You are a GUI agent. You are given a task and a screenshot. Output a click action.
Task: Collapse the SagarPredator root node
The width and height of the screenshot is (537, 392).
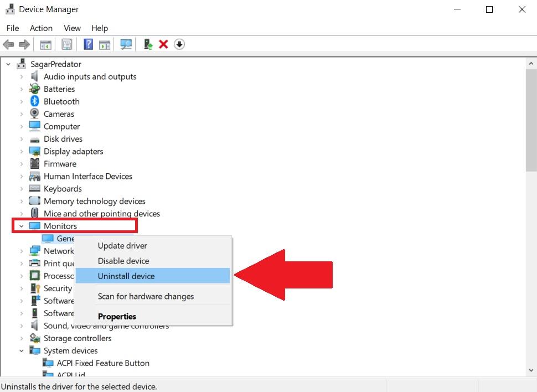[8, 64]
